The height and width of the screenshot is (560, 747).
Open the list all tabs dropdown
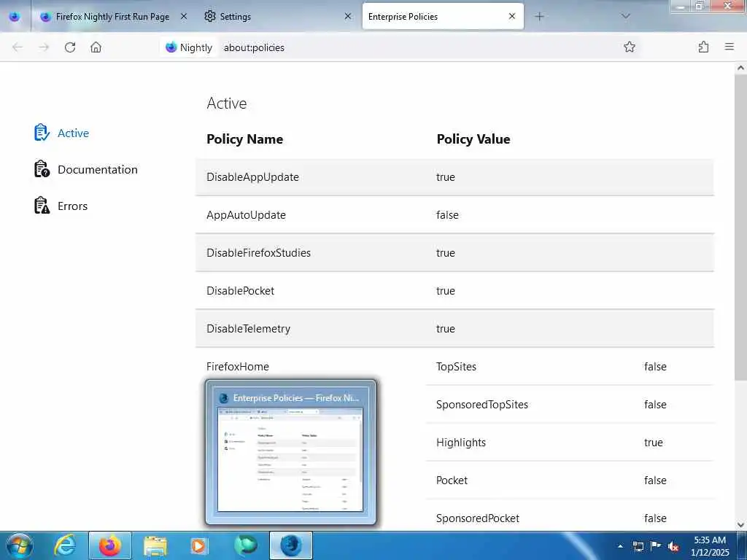[626, 16]
